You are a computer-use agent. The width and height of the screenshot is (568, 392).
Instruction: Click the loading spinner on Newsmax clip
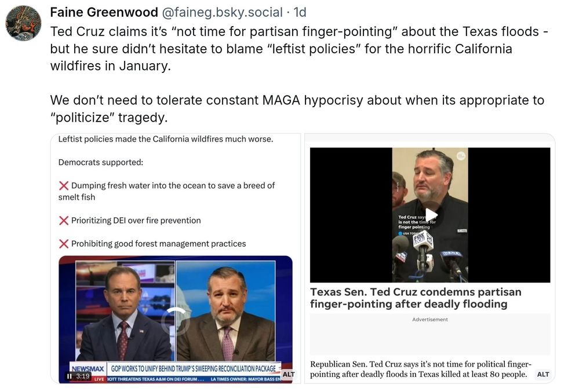pyautogui.click(x=176, y=321)
